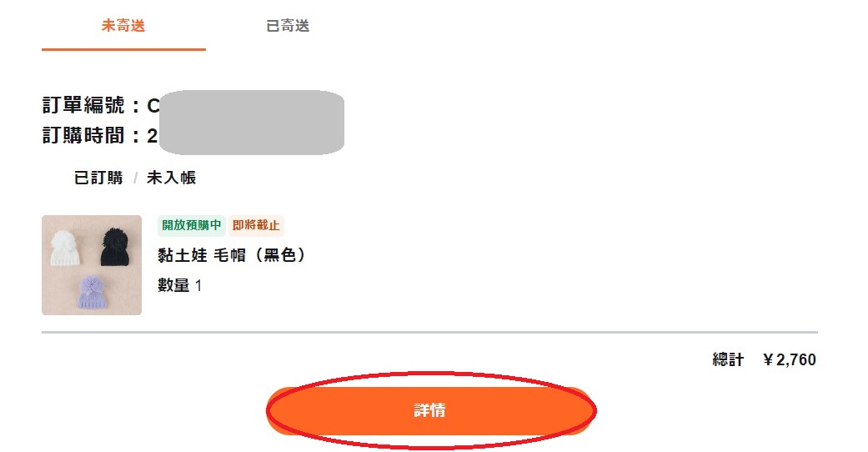Click the orange 詳情 button

[x=430, y=410]
